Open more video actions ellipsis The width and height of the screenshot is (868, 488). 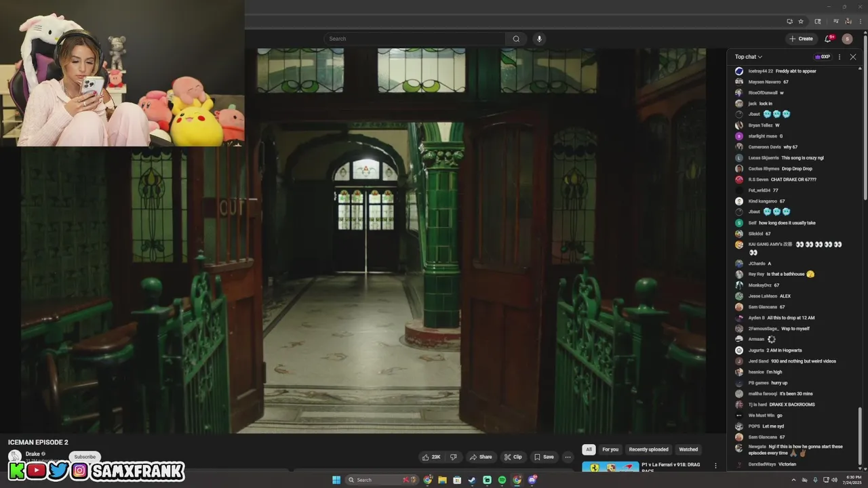point(568,457)
